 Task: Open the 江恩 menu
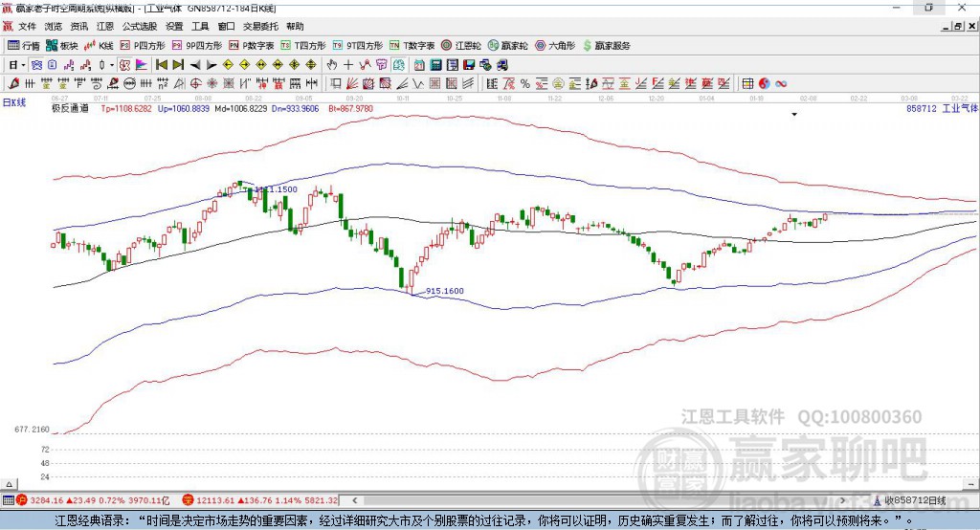click(105, 26)
